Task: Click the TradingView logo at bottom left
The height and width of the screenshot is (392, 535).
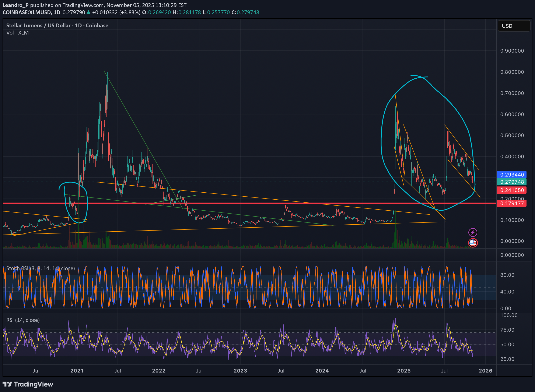Action: (28, 384)
